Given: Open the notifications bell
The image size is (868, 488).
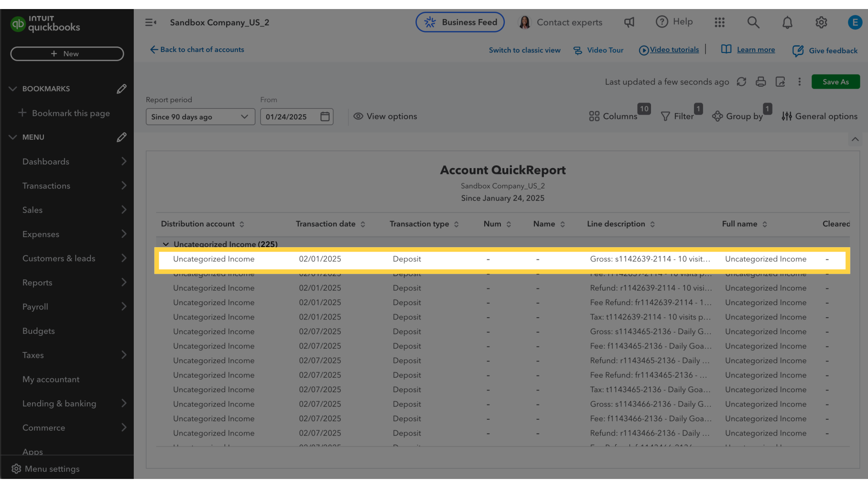Looking at the screenshot, I should [788, 22].
